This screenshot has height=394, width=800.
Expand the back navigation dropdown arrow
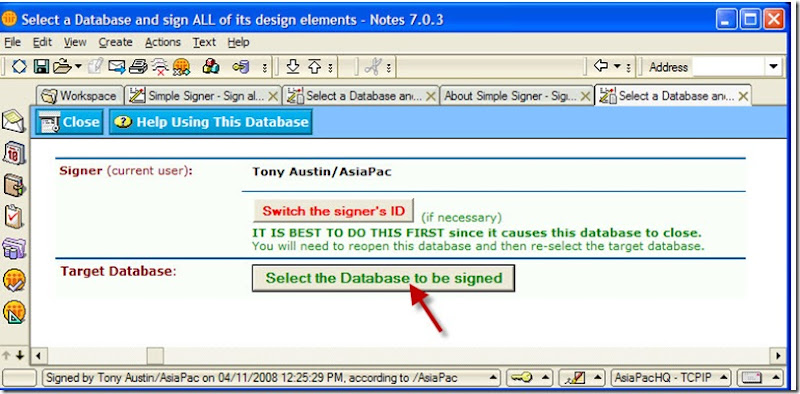616,66
